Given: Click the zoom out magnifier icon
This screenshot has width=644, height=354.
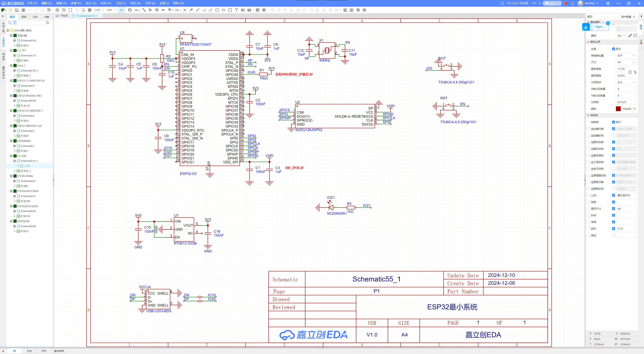Looking at the screenshot, I should coord(64,10).
